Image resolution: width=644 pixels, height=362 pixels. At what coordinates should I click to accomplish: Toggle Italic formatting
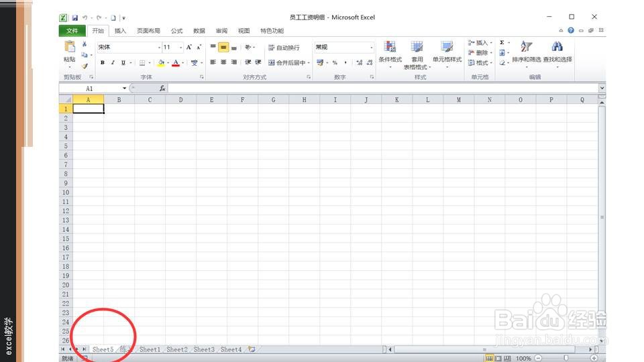point(113,63)
